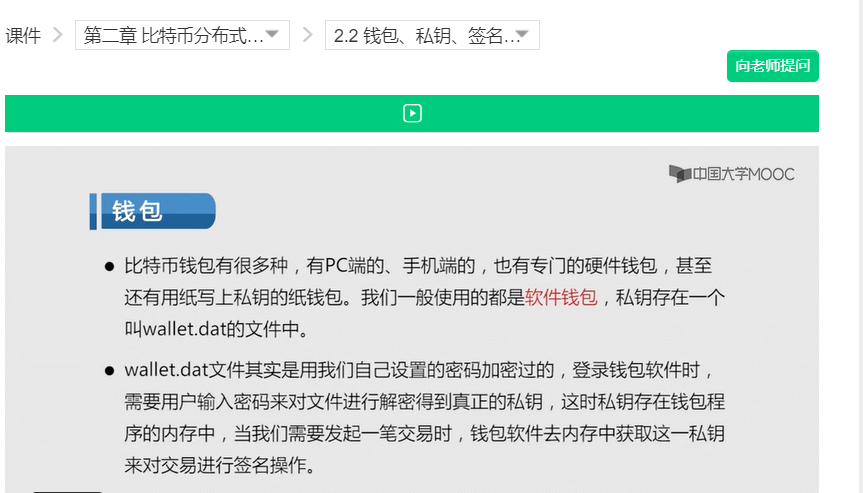This screenshot has width=863, height=493.
Task: Click the paragraph starting with wallet.dat文件其实
Action: 424,418
